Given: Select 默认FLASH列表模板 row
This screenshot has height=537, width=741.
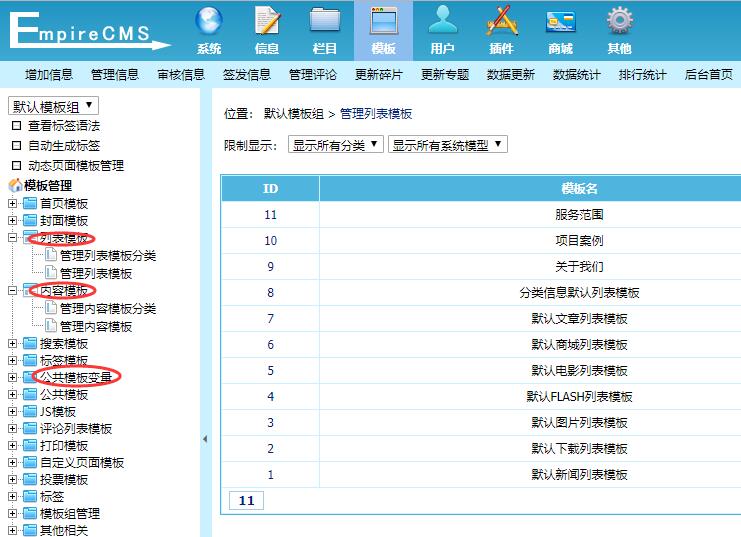Looking at the screenshot, I should click(x=481, y=397).
